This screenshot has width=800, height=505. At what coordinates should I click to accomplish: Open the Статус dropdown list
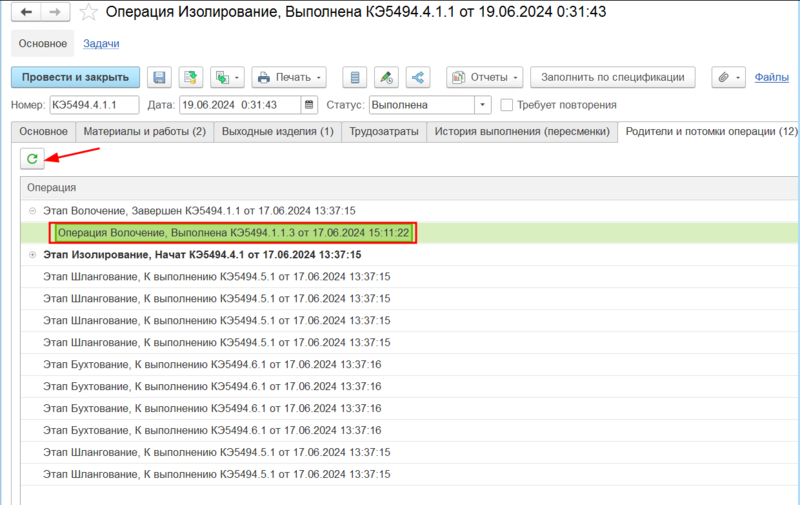coord(482,105)
